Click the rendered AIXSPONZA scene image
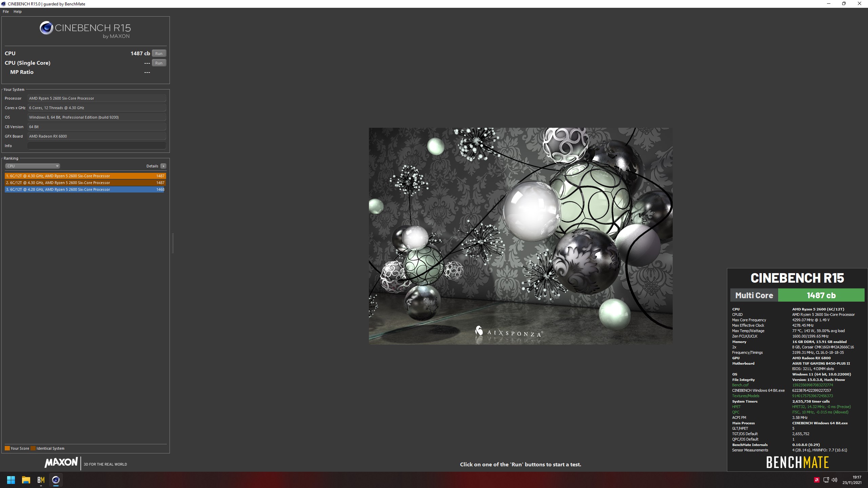Viewport: 868px width, 488px height. point(520,236)
